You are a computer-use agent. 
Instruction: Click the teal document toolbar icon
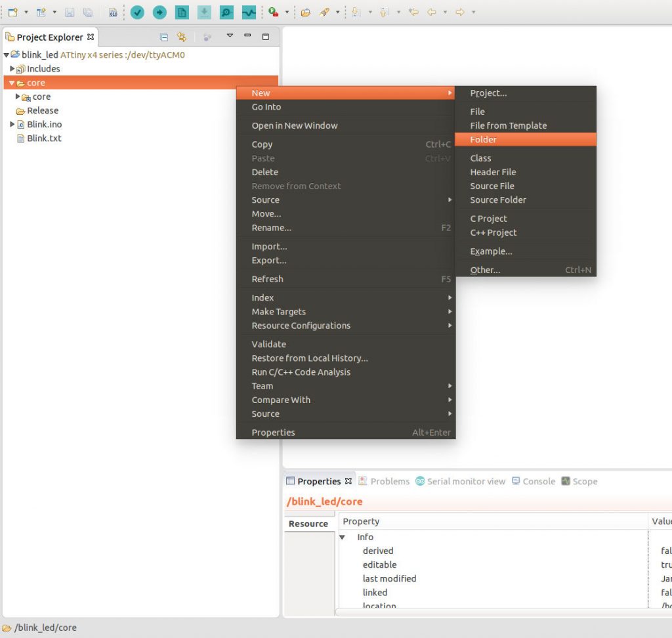click(182, 12)
